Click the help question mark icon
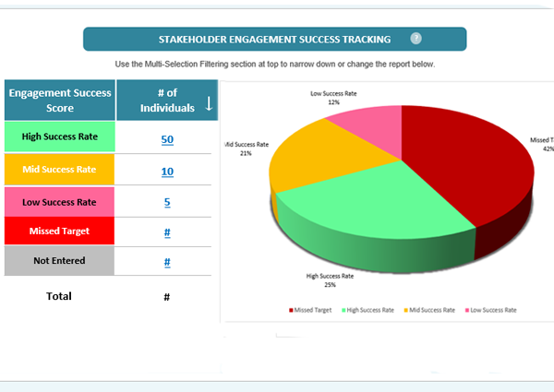554x392 pixels. tap(415, 39)
